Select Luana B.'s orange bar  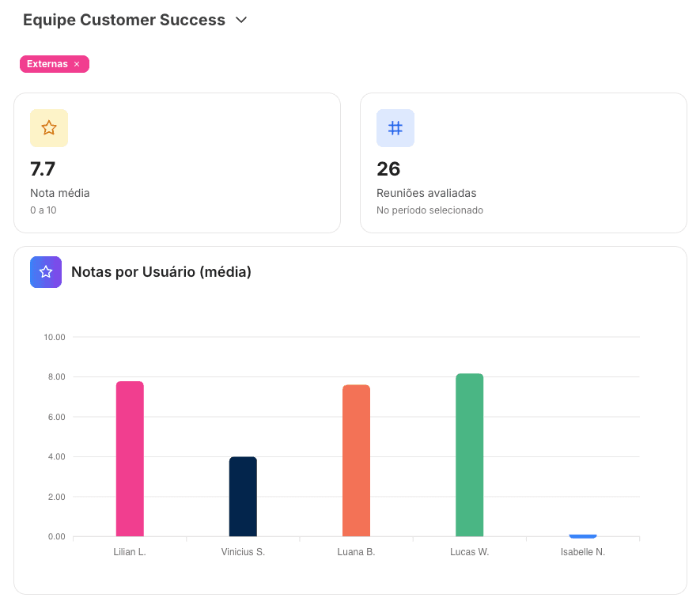pos(356,459)
